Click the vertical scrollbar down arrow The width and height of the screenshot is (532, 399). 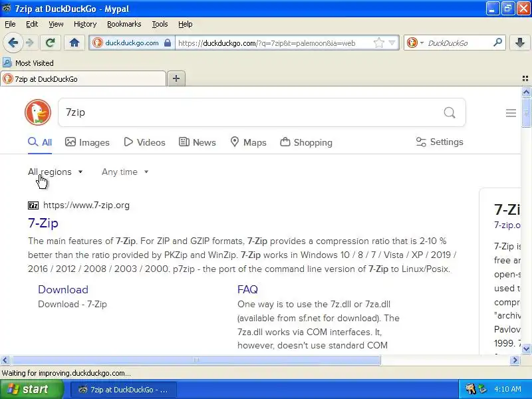coord(526,348)
